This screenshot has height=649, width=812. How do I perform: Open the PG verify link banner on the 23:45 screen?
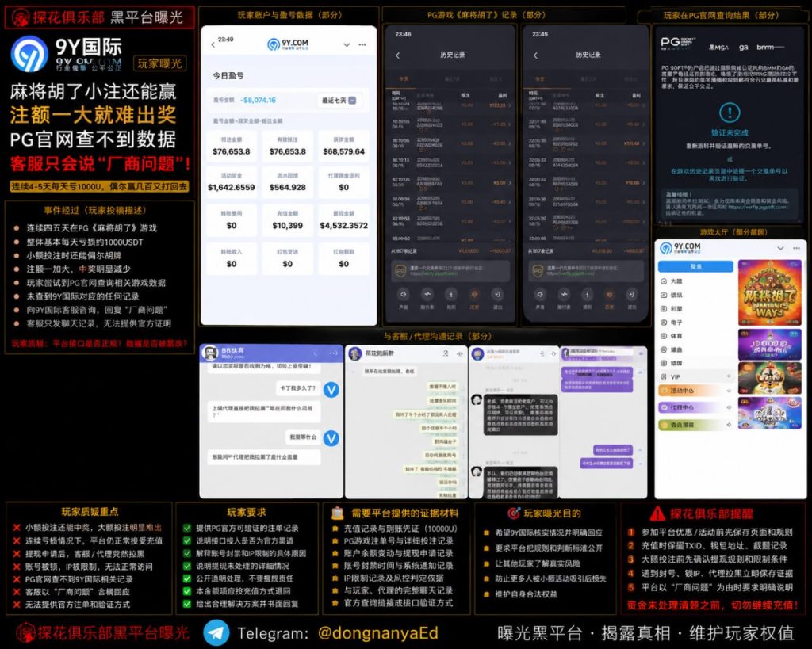point(586,271)
